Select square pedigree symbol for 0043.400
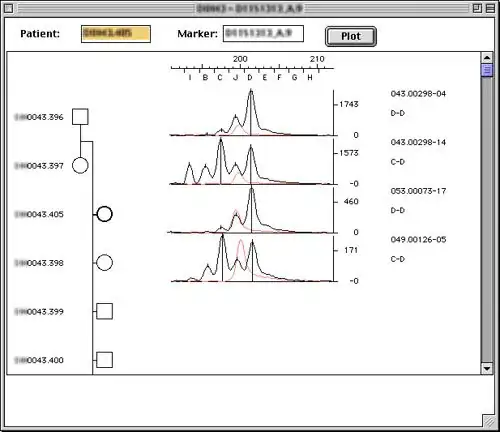Image resolution: width=500 pixels, height=432 pixels. pos(104,360)
